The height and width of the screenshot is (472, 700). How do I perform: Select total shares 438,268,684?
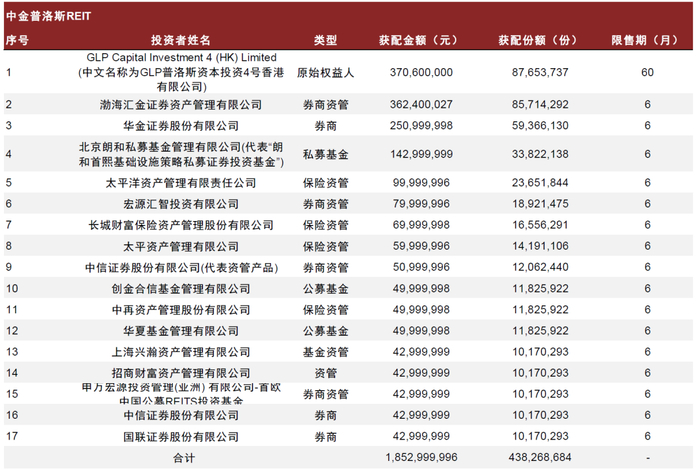[540, 458]
